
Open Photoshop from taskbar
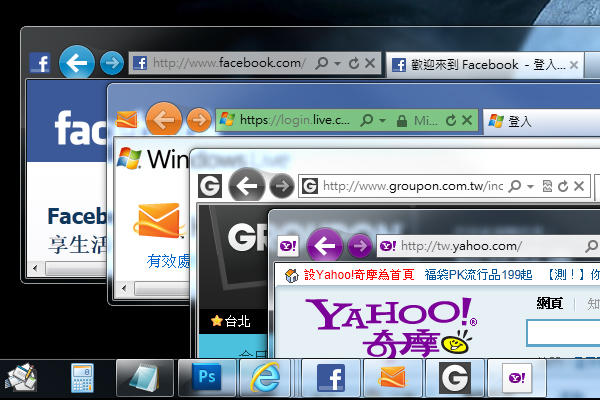206,377
